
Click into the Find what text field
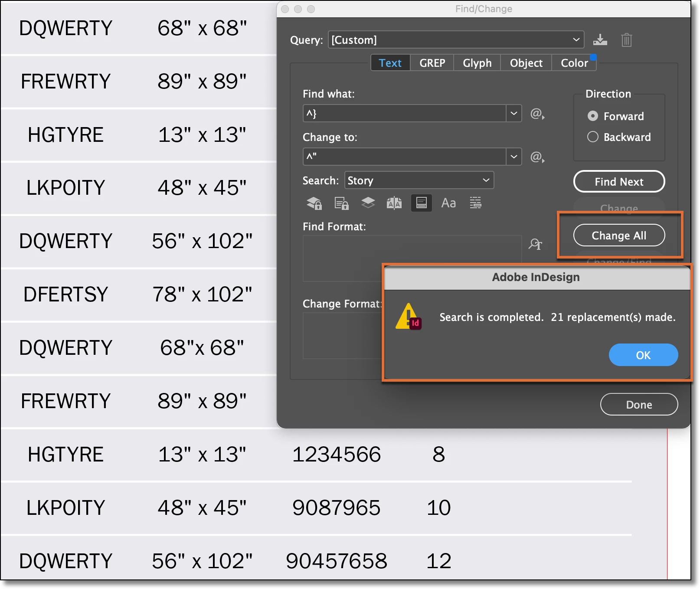tap(404, 114)
